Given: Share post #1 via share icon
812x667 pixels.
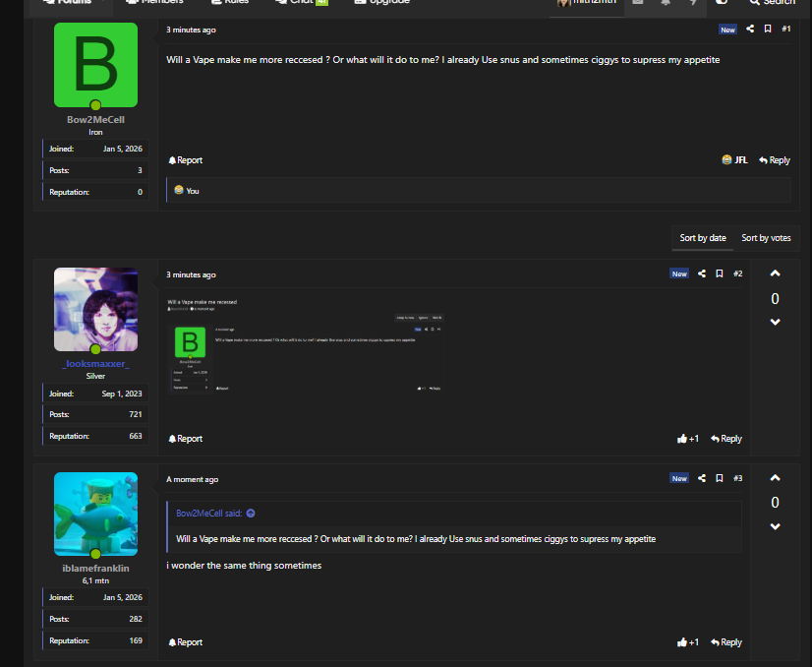Looking at the screenshot, I should [x=750, y=30].
